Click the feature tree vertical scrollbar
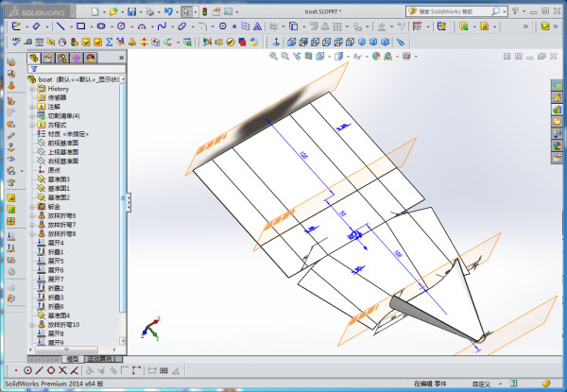Viewport: 567px width, 392px height. pos(123,198)
